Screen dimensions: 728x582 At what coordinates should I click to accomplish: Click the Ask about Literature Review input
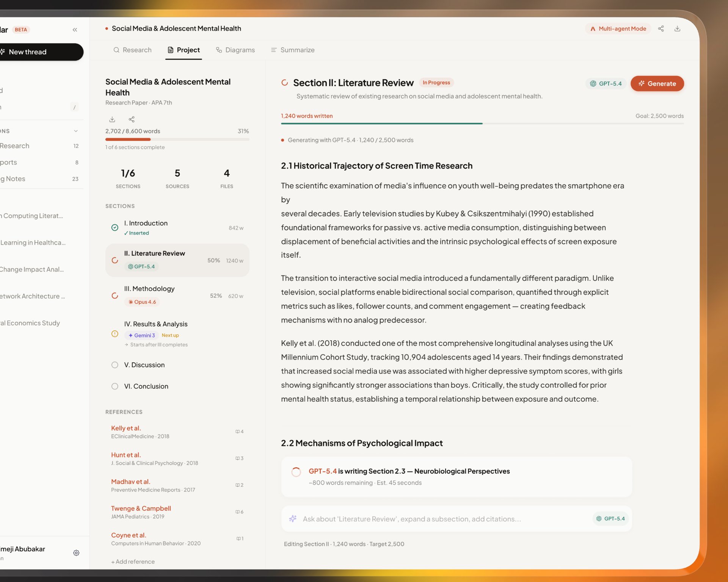[x=411, y=519]
